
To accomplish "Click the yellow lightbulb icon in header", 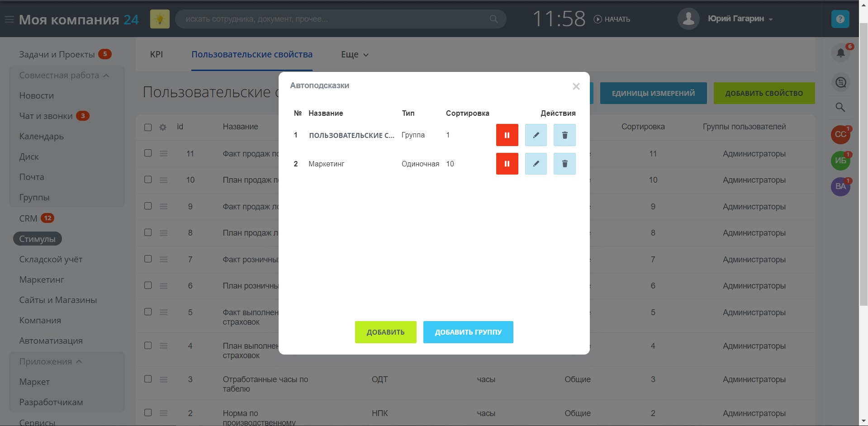I will (160, 19).
